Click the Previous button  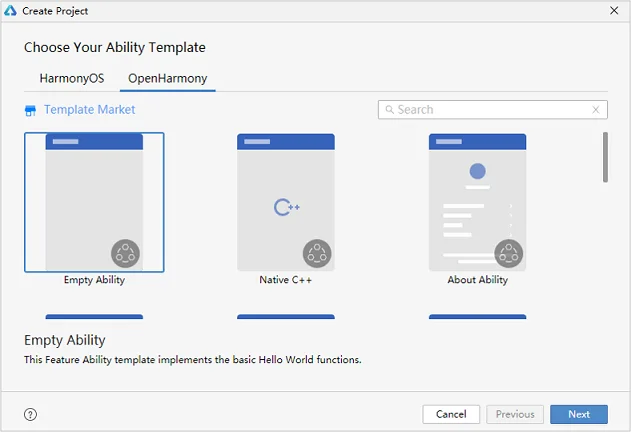(x=515, y=414)
